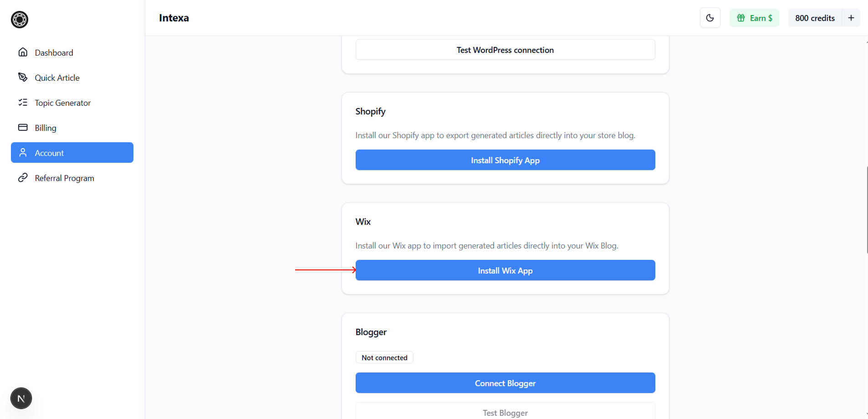The image size is (868, 419).
Task: Open Quick Article from sidebar
Action: [57, 78]
